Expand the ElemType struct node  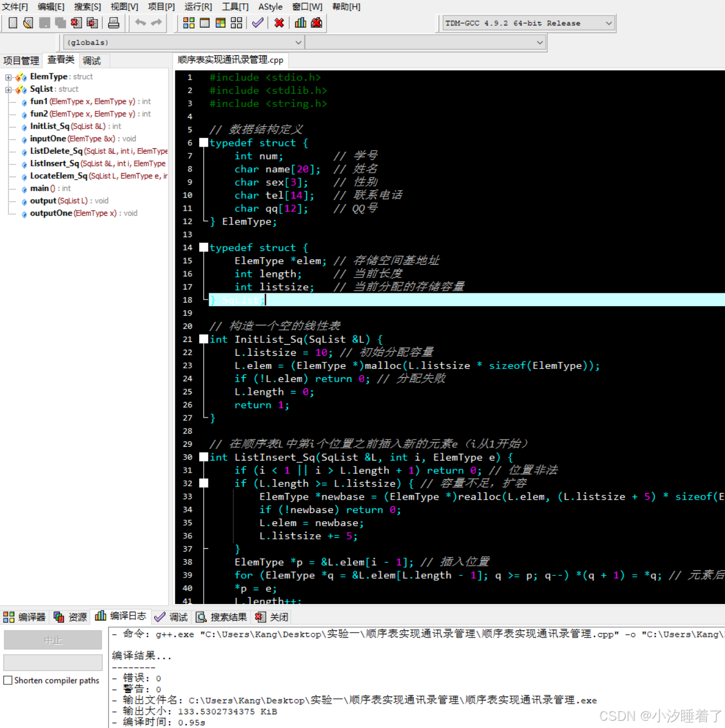coord(8,76)
